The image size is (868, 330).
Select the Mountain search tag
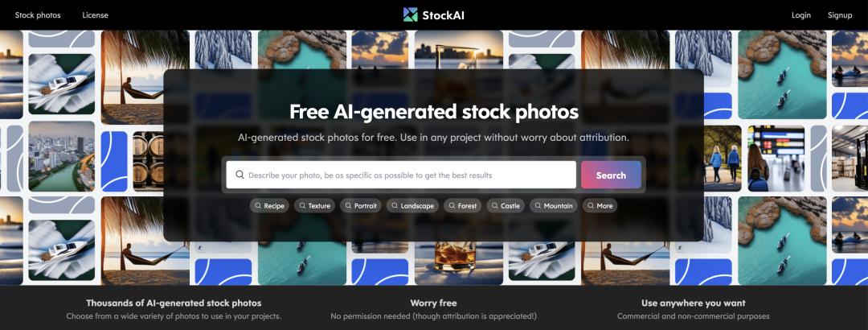(x=554, y=206)
